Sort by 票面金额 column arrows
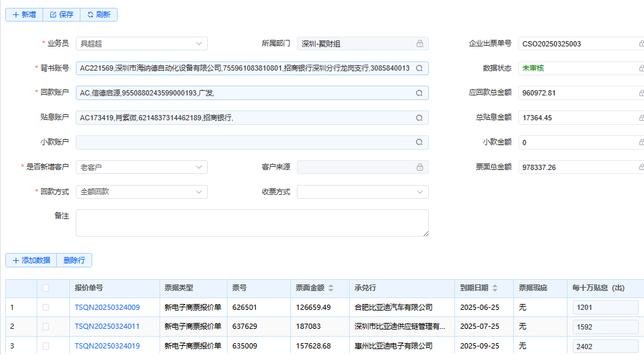 coord(331,288)
